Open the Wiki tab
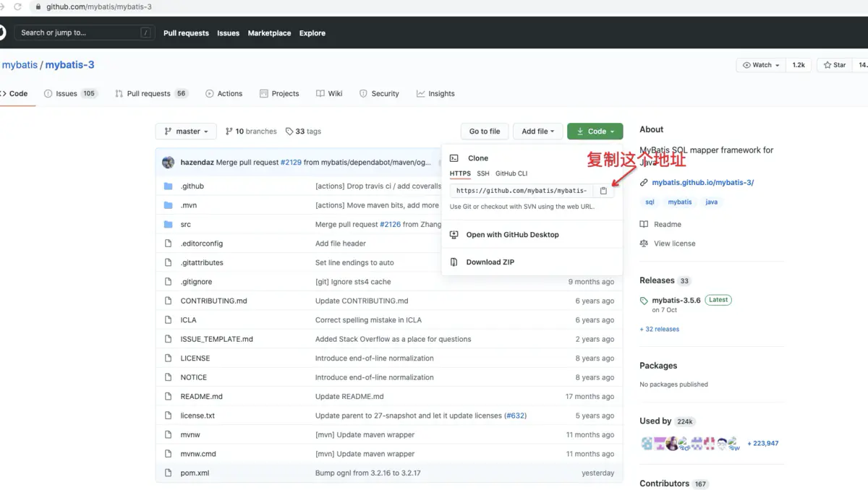Image resolution: width=868 pixels, height=490 pixels. tap(329, 94)
